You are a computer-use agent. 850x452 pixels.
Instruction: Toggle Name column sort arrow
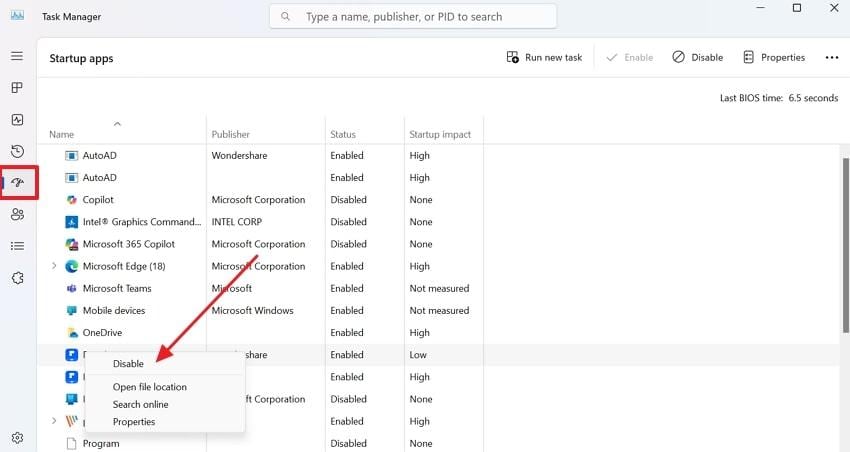[117, 124]
